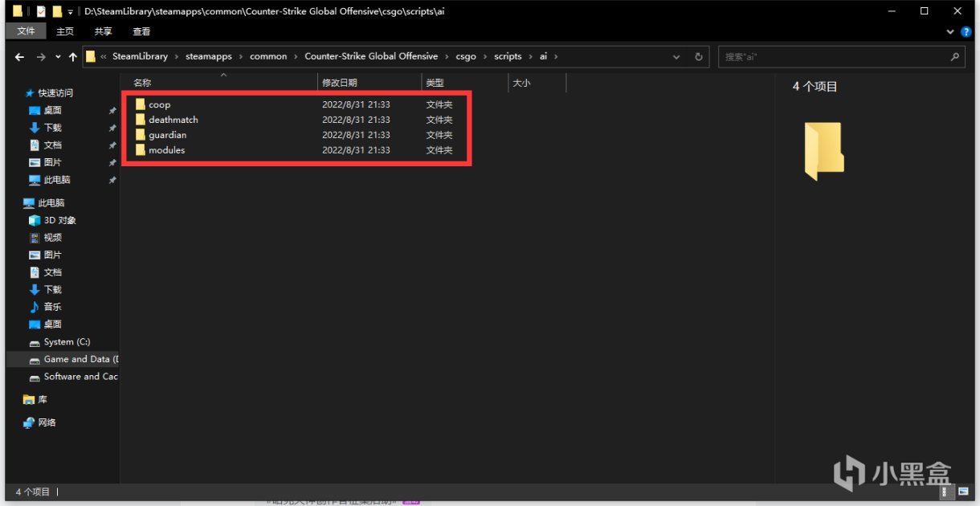The image size is (980, 506).
Task: Sort by the 名称 column header
Action: [x=142, y=83]
